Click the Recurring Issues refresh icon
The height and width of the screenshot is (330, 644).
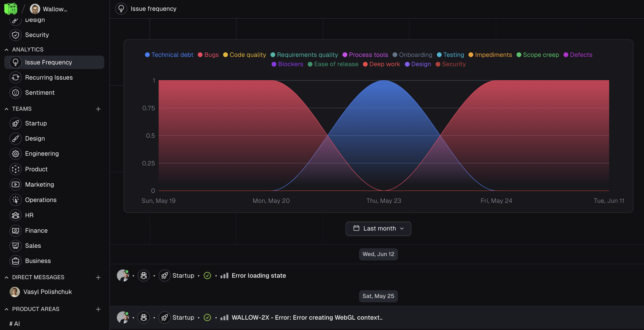coord(16,77)
